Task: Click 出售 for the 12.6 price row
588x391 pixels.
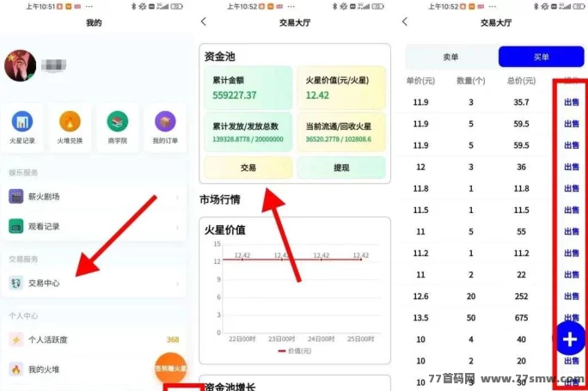Action: [572, 296]
